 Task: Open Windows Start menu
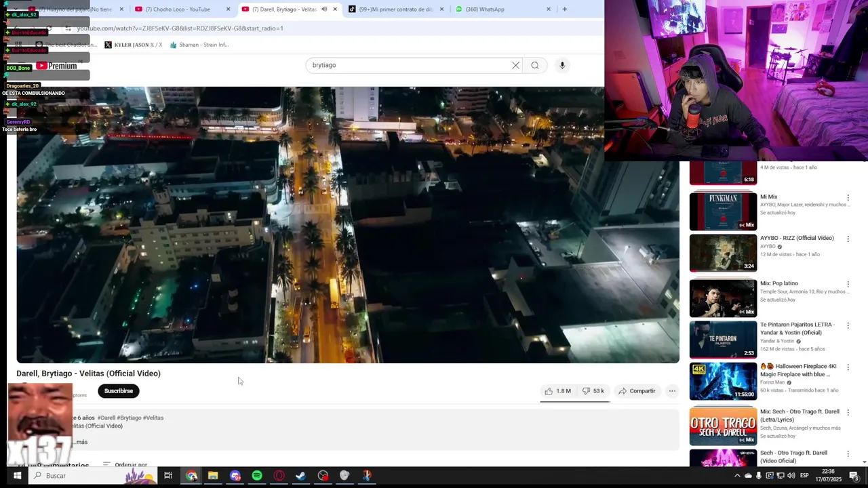pos(17,476)
